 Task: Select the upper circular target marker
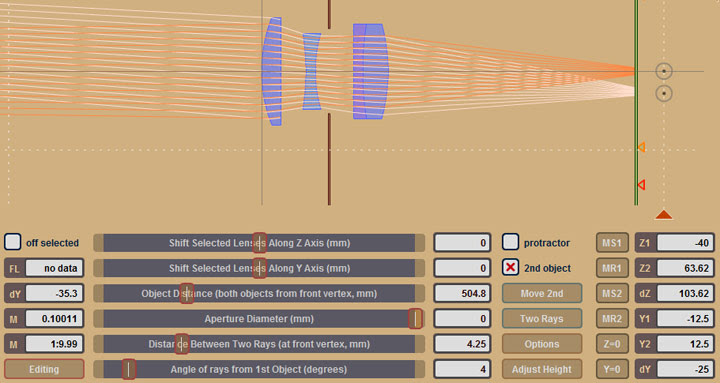[x=664, y=71]
